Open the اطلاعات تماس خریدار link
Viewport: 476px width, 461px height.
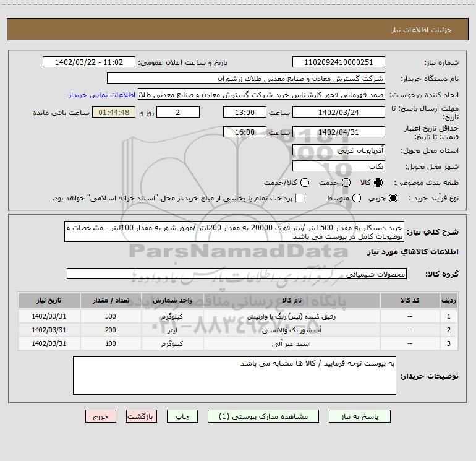pyautogui.click(x=102, y=95)
